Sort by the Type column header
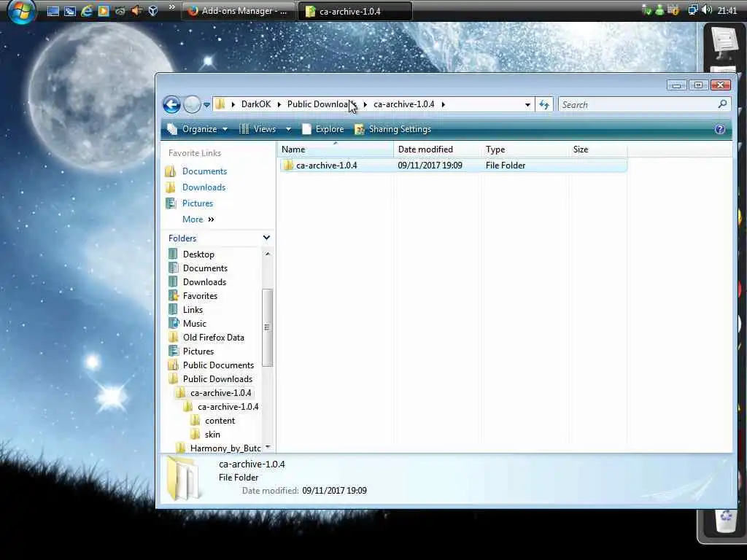Screen dimensions: 747x560 click(525, 149)
